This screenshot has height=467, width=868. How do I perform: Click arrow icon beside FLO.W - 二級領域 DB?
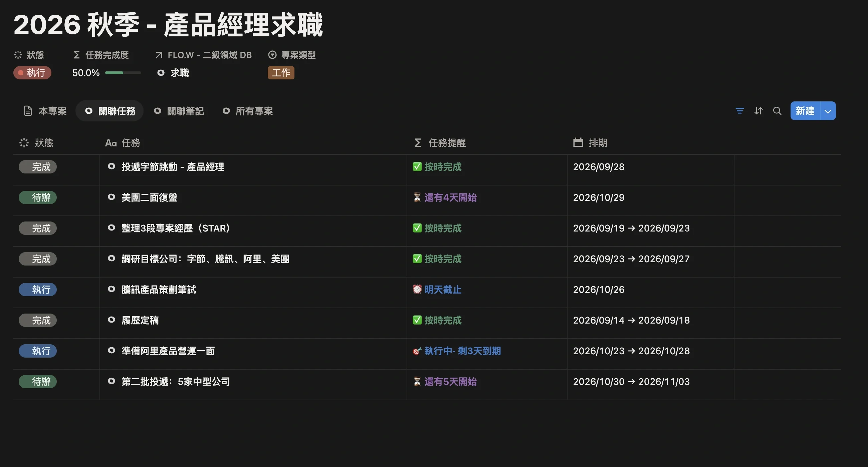point(159,55)
